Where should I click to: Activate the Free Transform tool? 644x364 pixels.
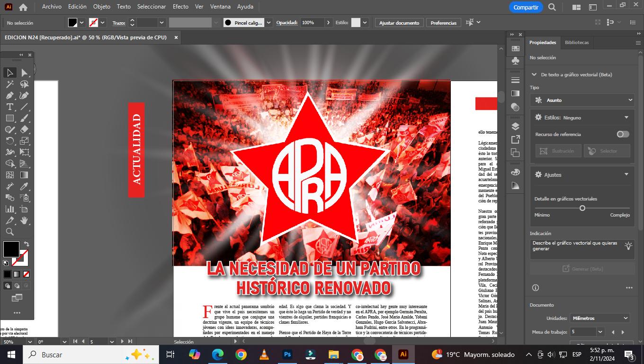pyautogui.click(x=25, y=152)
